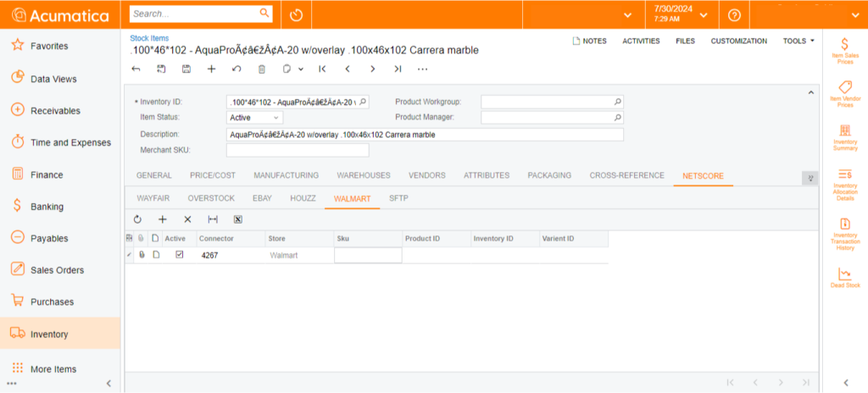Click the Stock Items breadcrumb link
The height and width of the screenshot is (393, 868).
[149, 38]
